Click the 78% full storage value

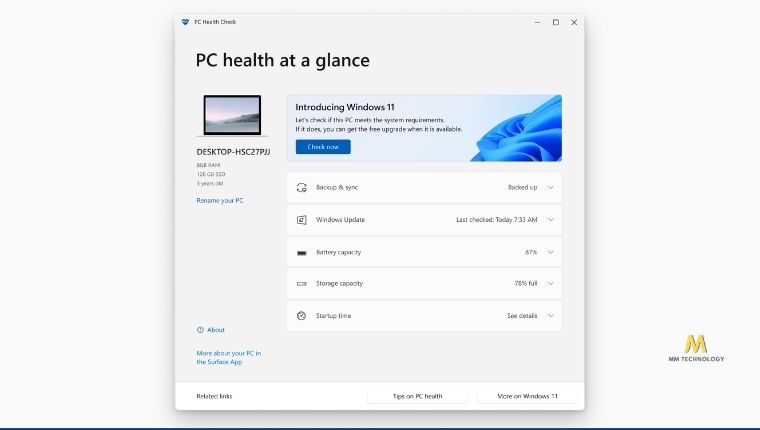tap(526, 283)
